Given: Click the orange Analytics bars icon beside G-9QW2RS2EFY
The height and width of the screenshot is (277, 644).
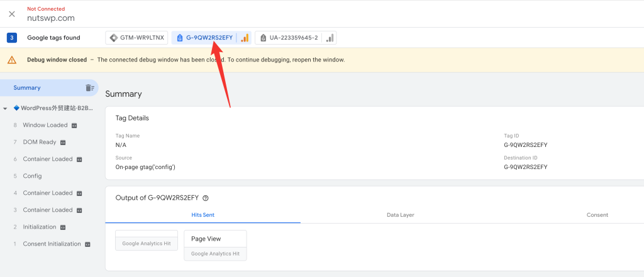Looking at the screenshot, I should (245, 38).
